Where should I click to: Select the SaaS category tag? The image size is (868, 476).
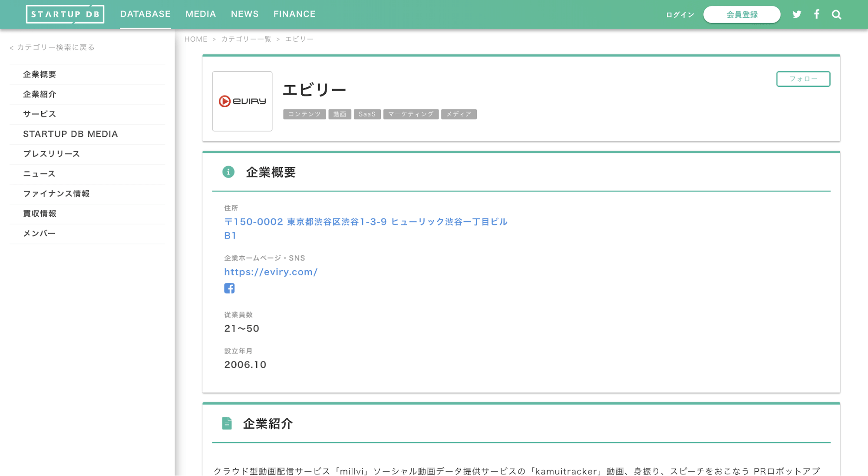tap(367, 114)
